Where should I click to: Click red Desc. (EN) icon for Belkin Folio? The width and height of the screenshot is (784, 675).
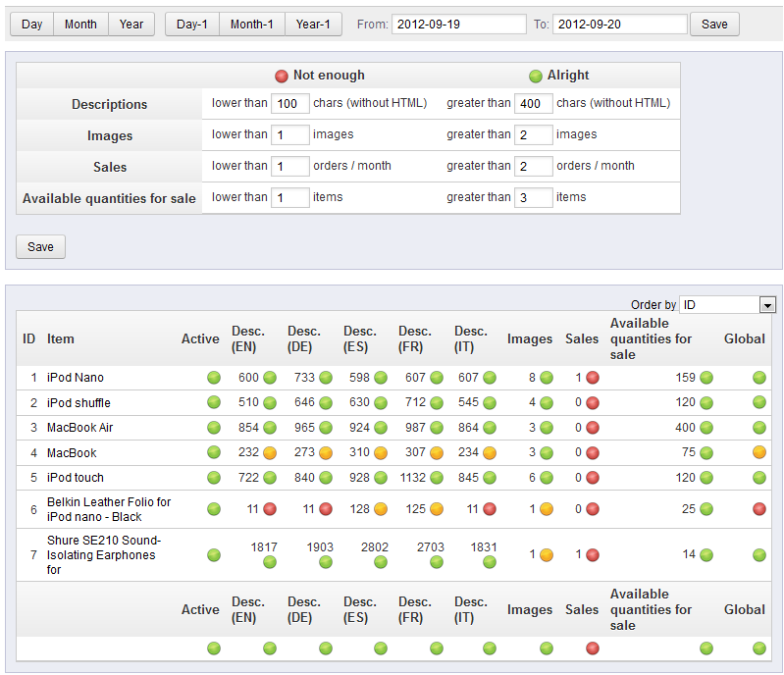point(269,509)
